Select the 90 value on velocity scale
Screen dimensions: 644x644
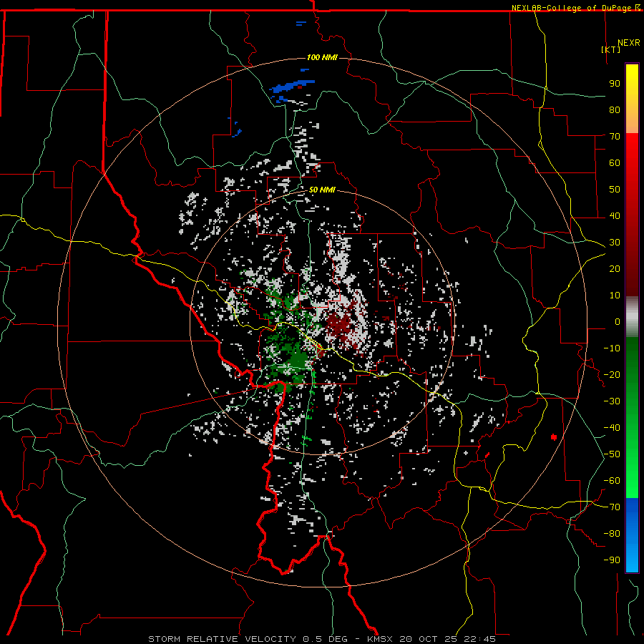pos(615,84)
